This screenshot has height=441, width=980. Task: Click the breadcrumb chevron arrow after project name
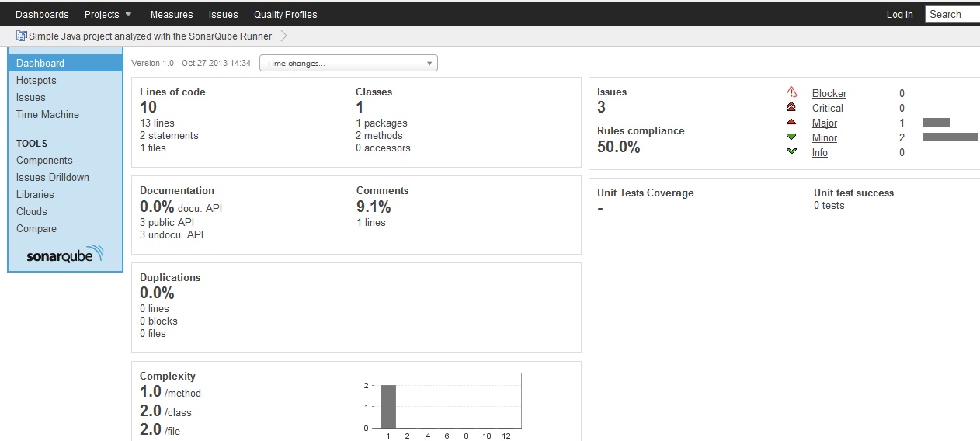point(283,36)
